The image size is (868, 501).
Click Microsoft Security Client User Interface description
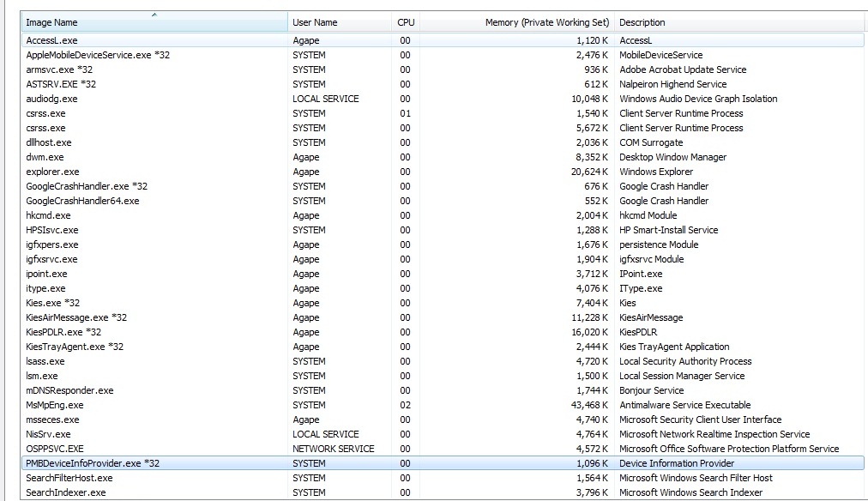(x=700, y=420)
